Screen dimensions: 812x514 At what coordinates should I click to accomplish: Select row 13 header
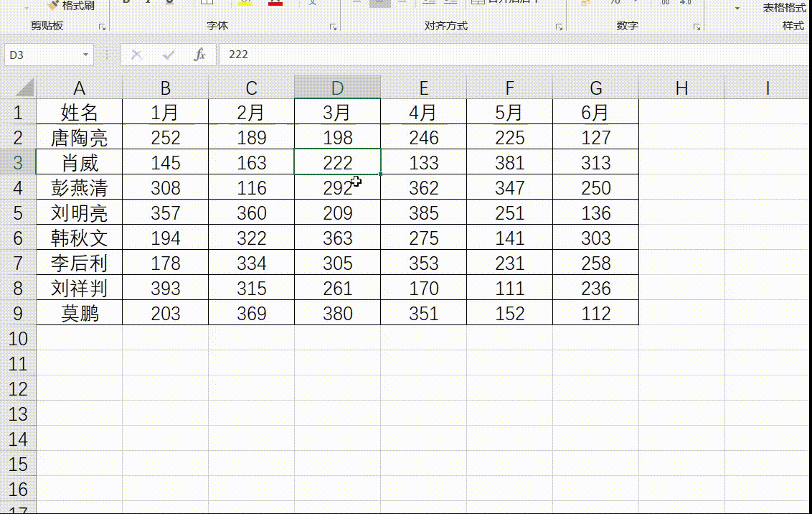[x=18, y=414]
